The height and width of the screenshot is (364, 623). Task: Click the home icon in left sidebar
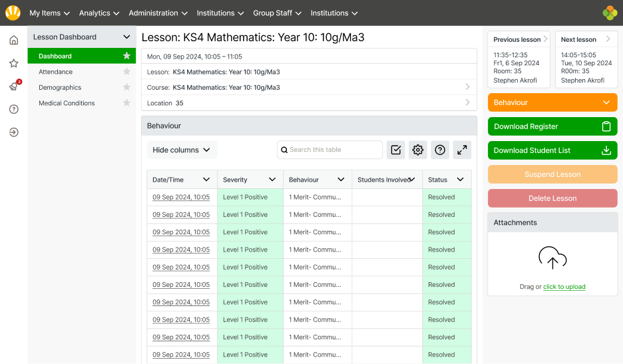tap(13, 40)
